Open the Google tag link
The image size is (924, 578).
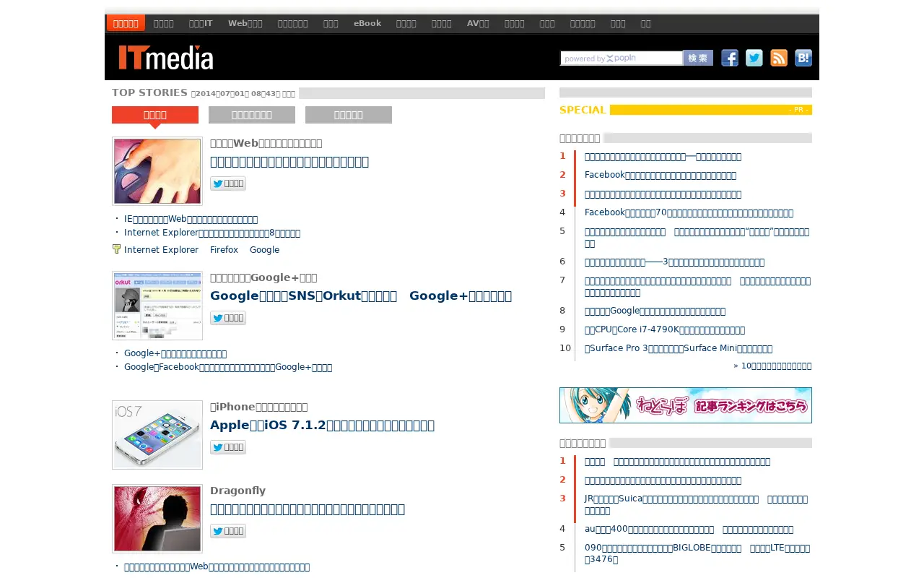click(264, 250)
